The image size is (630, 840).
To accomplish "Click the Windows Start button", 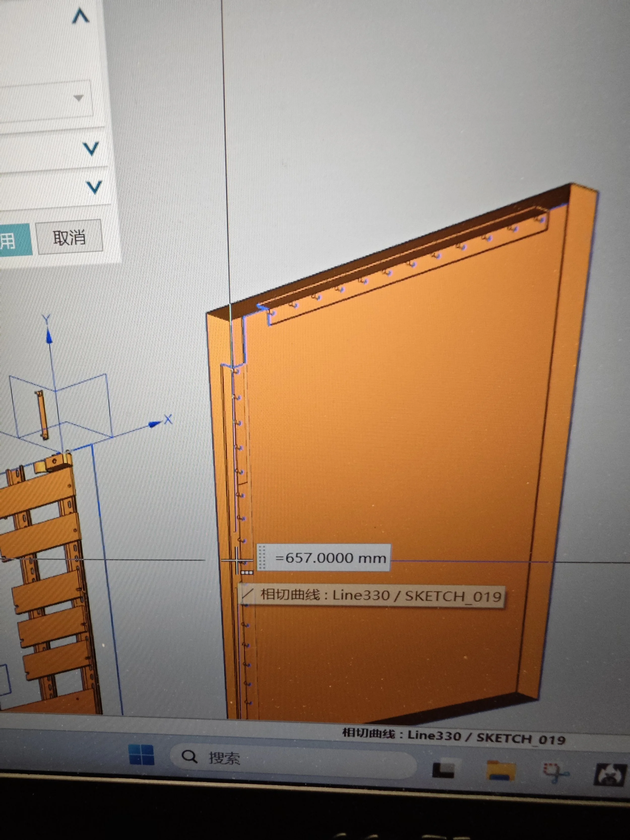I will coord(141,755).
